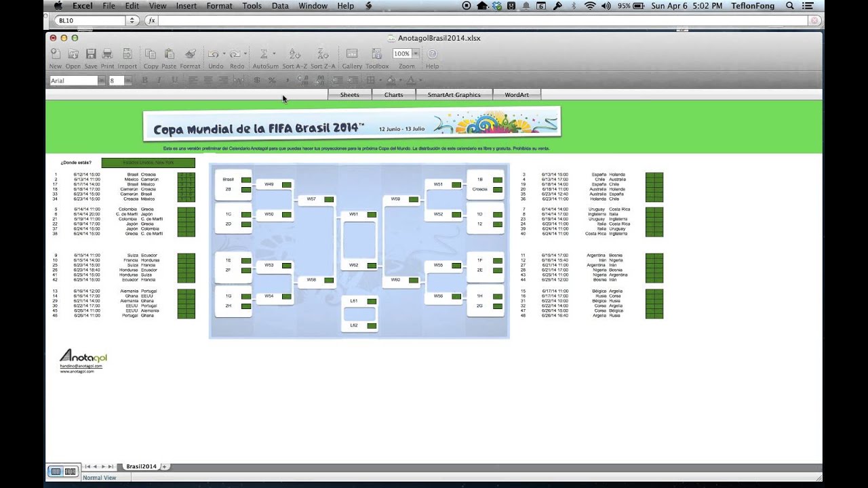The height and width of the screenshot is (488, 868).
Task: Click the green score cell next to W49
Action: click(287, 184)
